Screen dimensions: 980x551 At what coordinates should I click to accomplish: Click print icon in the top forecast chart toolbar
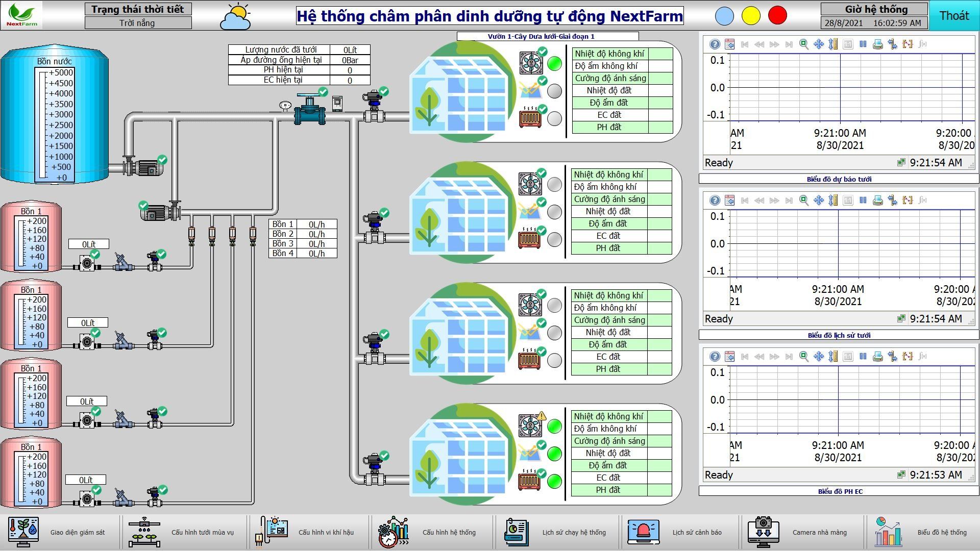tap(877, 44)
